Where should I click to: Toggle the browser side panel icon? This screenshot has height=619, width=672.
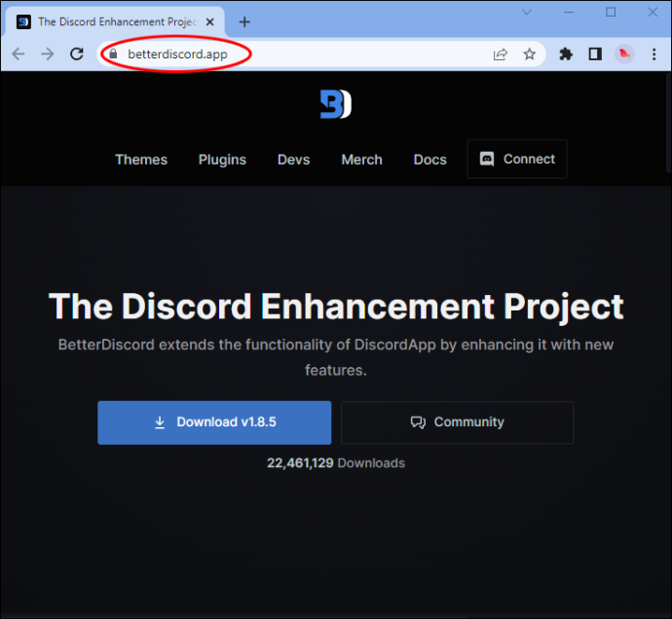[x=595, y=54]
